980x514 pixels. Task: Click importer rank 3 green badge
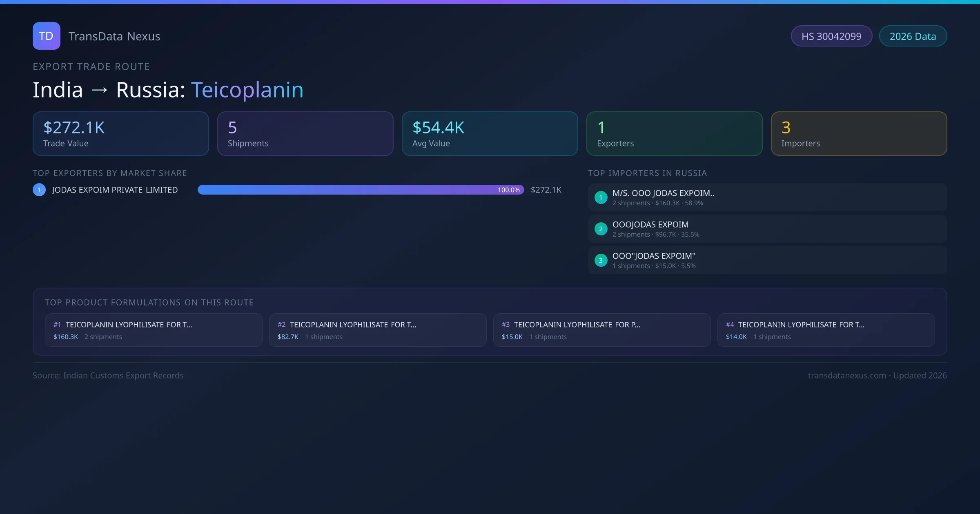coord(601,260)
